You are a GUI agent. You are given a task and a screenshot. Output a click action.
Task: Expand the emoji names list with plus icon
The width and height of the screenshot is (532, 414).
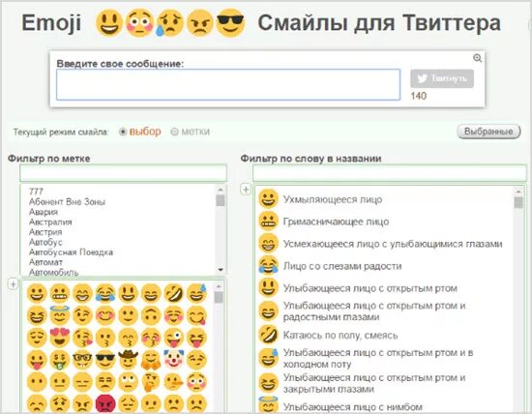pyautogui.click(x=246, y=190)
